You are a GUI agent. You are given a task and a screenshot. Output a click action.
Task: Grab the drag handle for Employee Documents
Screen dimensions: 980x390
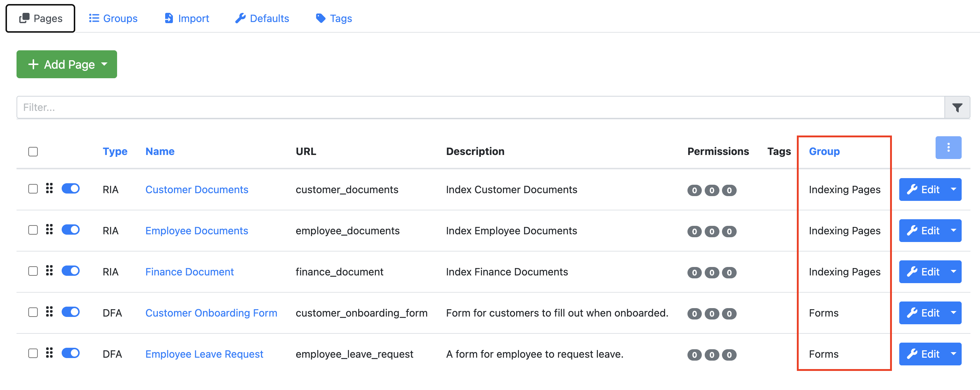(x=49, y=230)
